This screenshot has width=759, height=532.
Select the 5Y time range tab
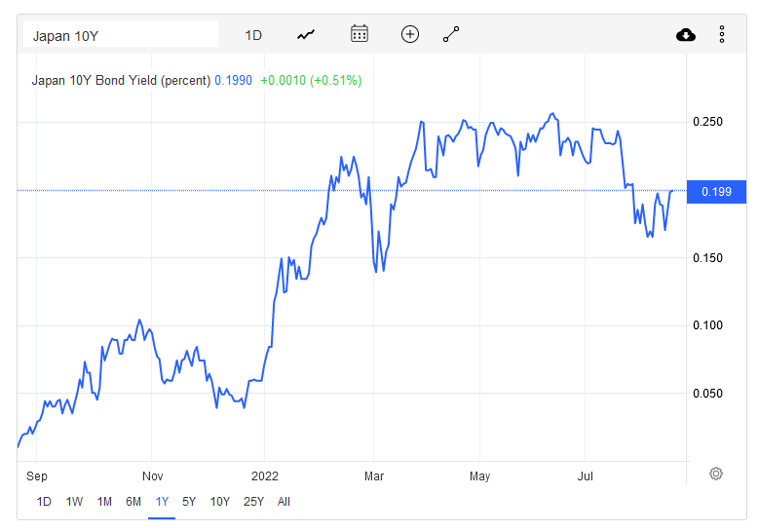[x=189, y=502]
